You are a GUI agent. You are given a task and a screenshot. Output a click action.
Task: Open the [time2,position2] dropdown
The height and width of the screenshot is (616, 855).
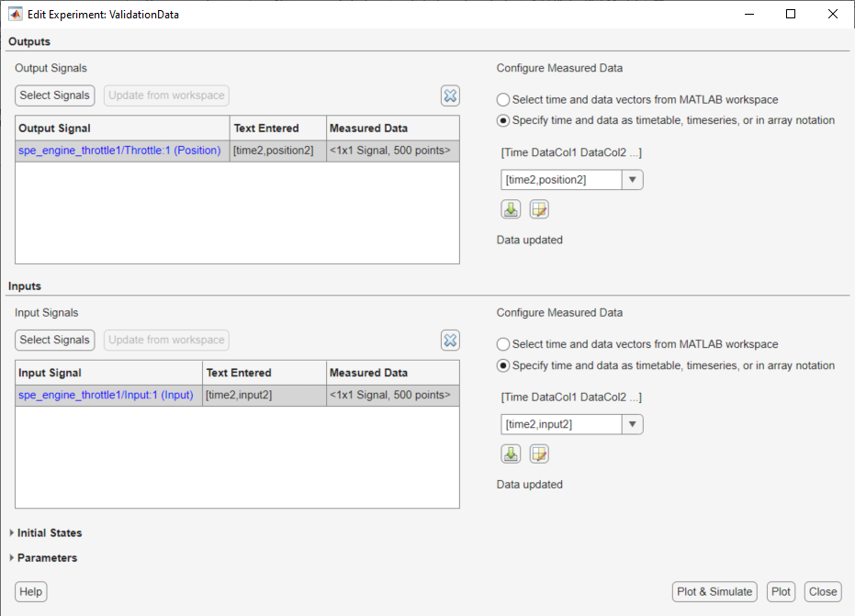coord(633,179)
